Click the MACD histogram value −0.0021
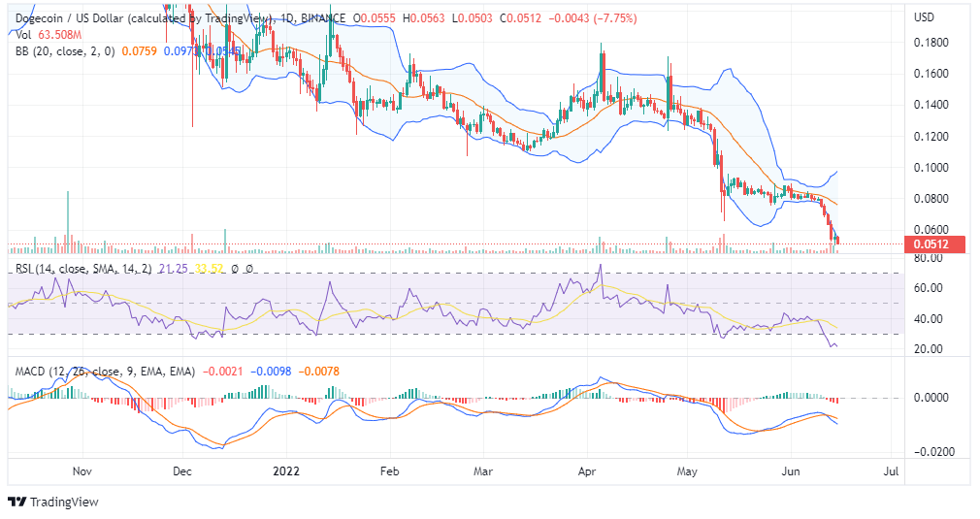 point(222,372)
